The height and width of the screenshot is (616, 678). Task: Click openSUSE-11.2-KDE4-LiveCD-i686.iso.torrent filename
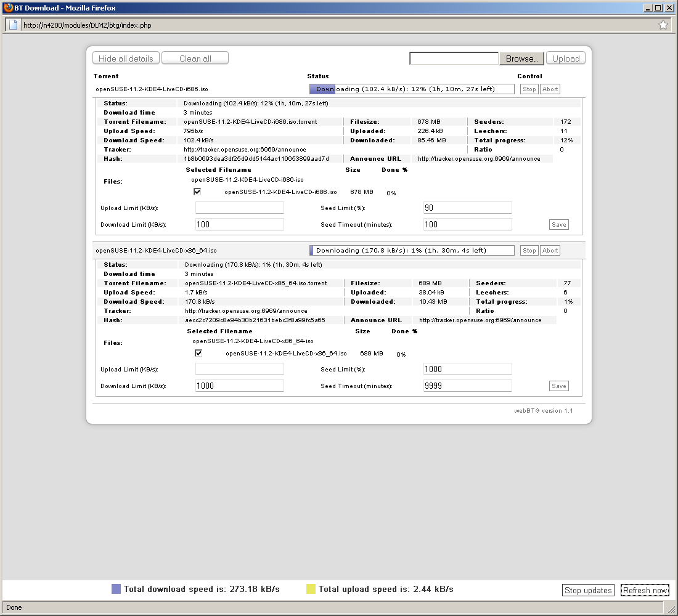point(250,122)
